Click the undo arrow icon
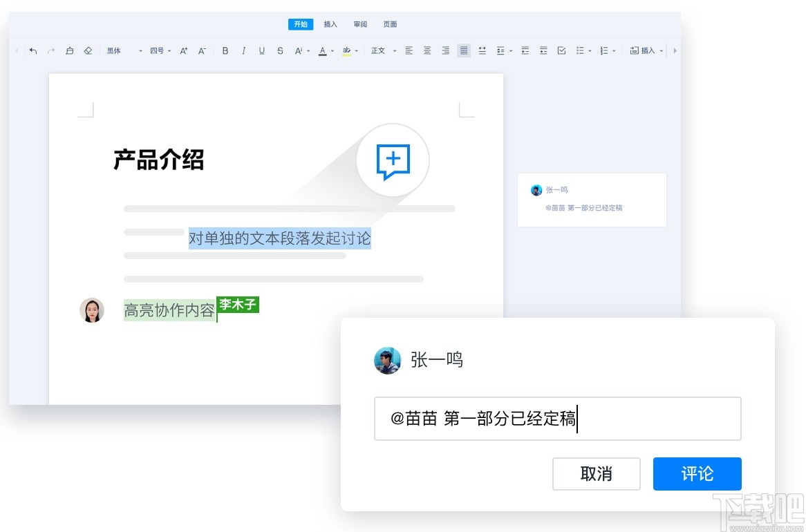The width and height of the screenshot is (806, 532). pyautogui.click(x=32, y=50)
